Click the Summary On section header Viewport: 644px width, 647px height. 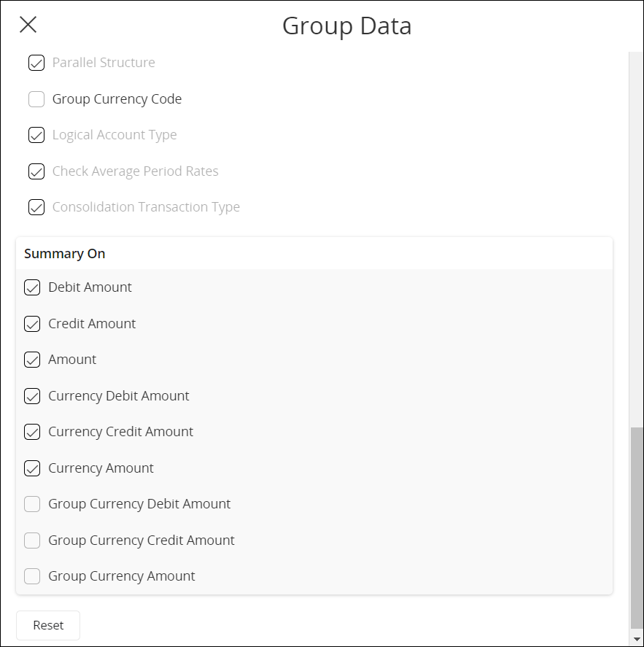click(x=65, y=254)
